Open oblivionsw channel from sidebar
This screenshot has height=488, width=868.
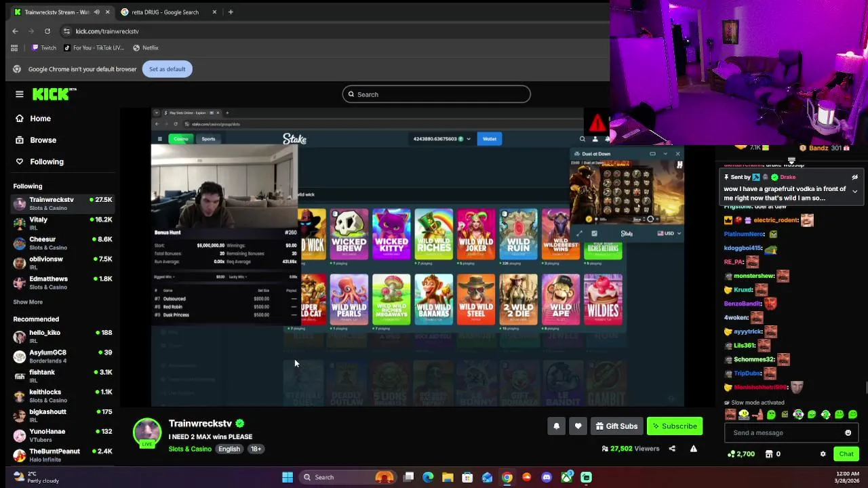[x=62, y=262]
